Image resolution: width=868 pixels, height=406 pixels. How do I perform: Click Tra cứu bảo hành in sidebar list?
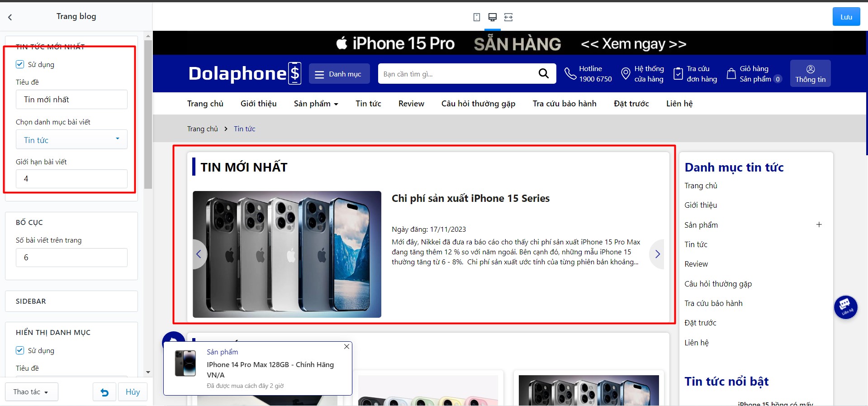coord(713,303)
